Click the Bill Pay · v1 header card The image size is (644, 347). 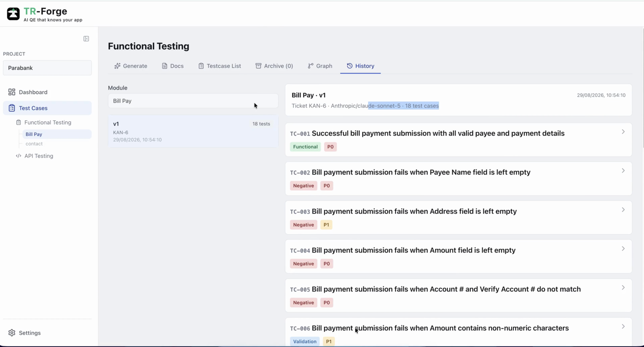coord(458,100)
